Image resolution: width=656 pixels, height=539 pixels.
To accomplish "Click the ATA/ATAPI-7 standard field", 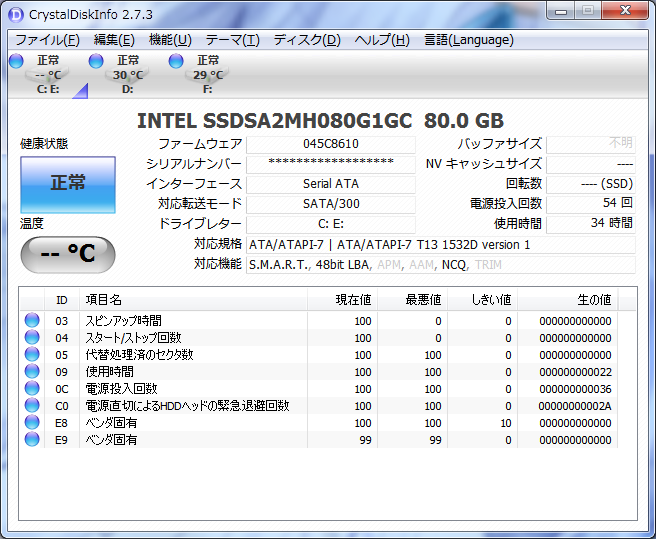I will pos(441,245).
